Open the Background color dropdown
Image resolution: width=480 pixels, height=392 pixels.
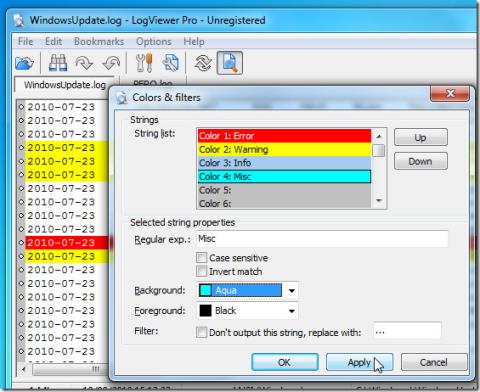click(292, 291)
